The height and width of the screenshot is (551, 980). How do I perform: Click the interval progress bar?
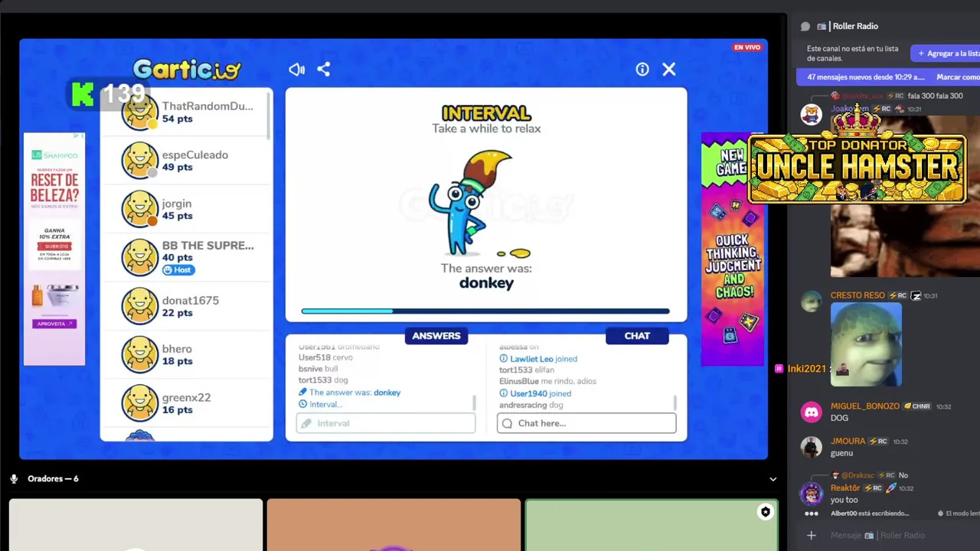[485, 311]
